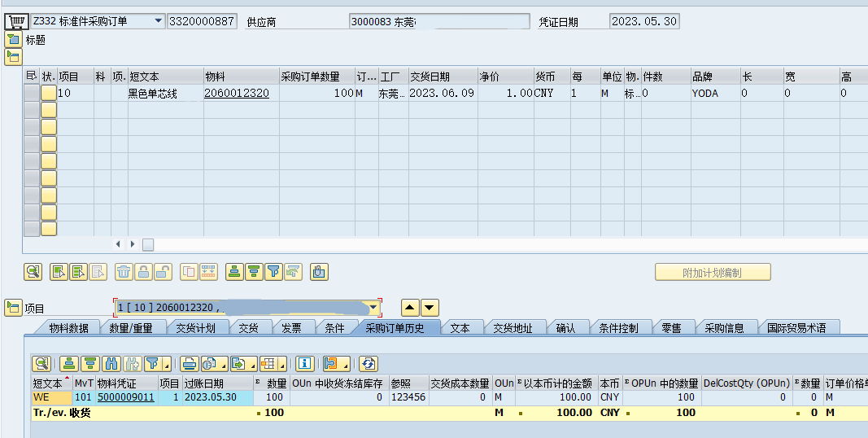The width and height of the screenshot is (868, 438).
Task: Click the details magnifier icon in item toolbar
Action: [33, 272]
